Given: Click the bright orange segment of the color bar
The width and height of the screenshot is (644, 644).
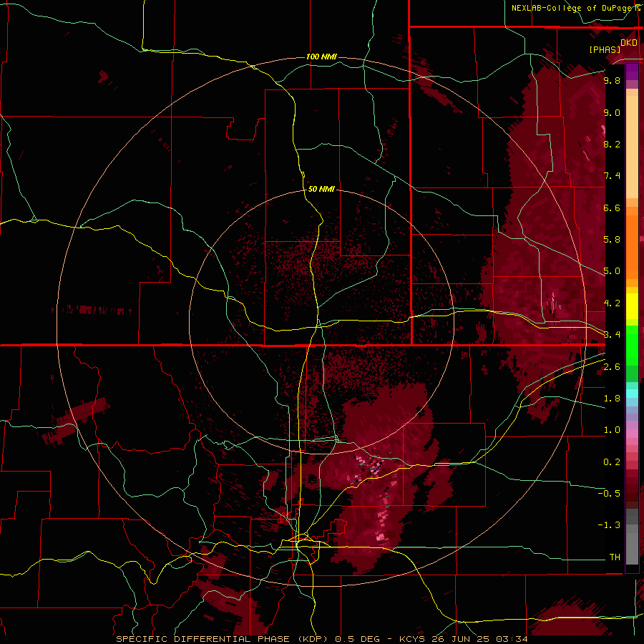Looking at the screenshot, I should point(632,247).
